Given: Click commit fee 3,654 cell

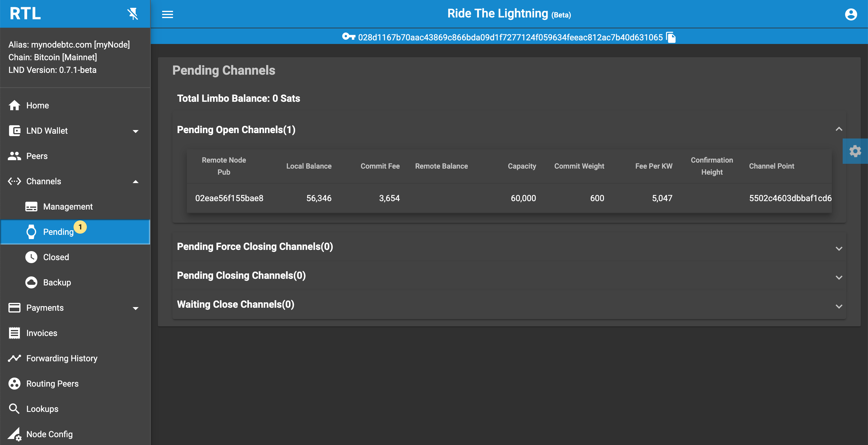Looking at the screenshot, I should (x=389, y=198).
